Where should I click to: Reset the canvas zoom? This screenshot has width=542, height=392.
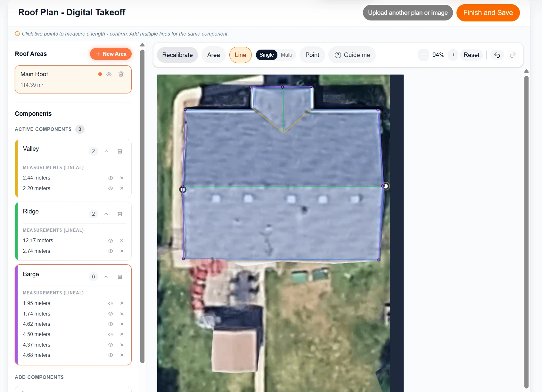point(472,55)
